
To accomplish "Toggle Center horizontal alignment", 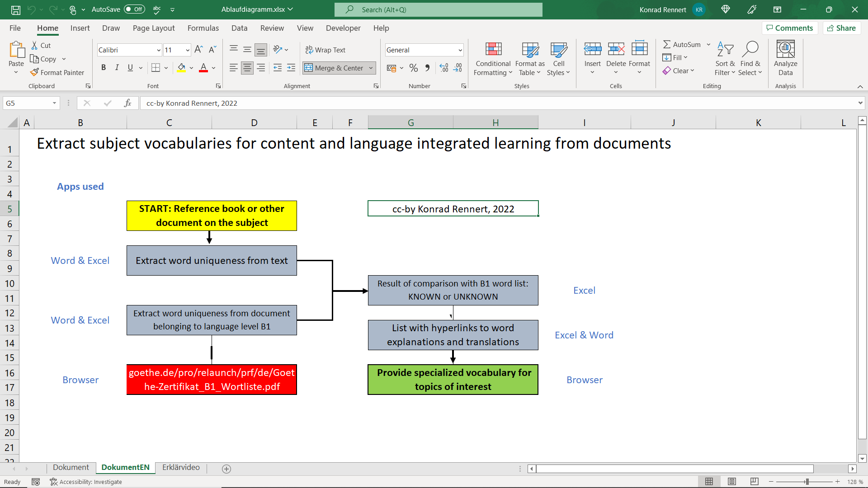I will [x=247, y=68].
